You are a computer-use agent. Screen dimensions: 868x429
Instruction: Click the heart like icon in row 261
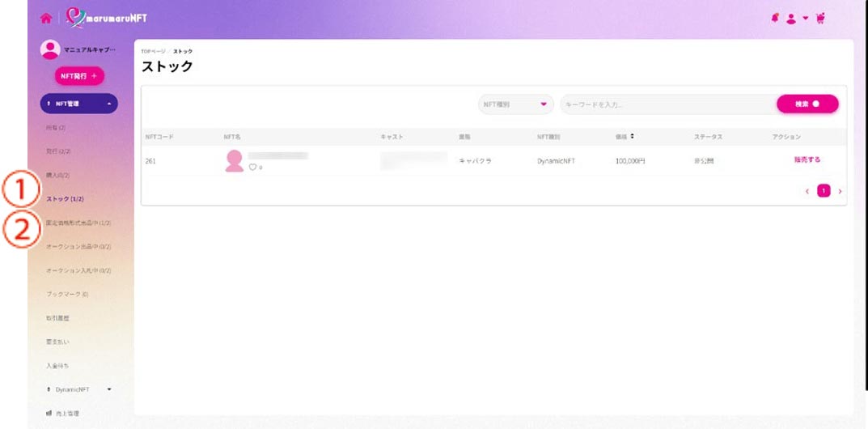click(x=252, y=168)
